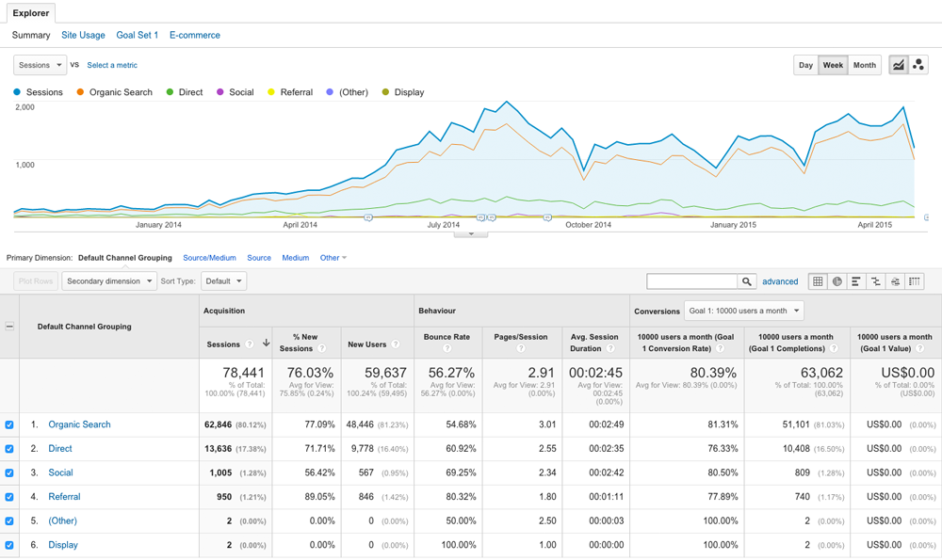Toggle the Display row checkbox
942x560 pixels.
pyautogui.click(x=9, y=545)
